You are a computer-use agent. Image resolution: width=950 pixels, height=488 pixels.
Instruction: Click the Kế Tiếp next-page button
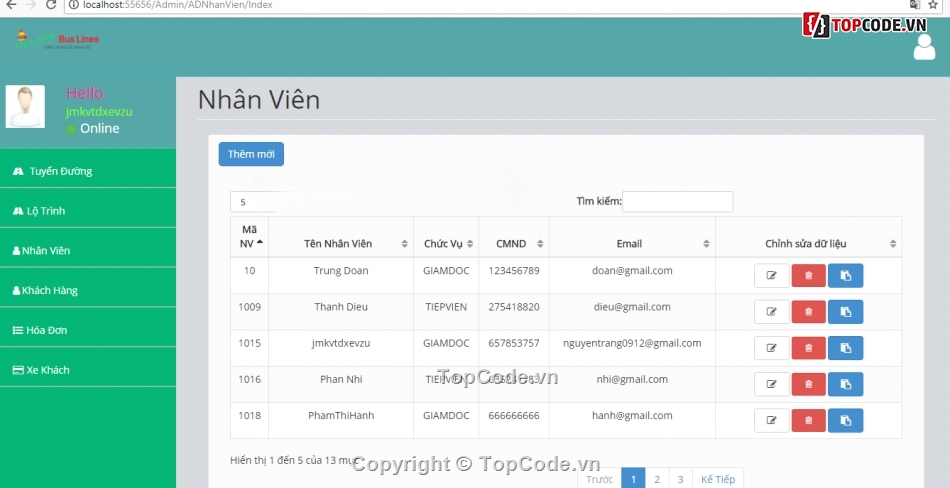(718, 479)
